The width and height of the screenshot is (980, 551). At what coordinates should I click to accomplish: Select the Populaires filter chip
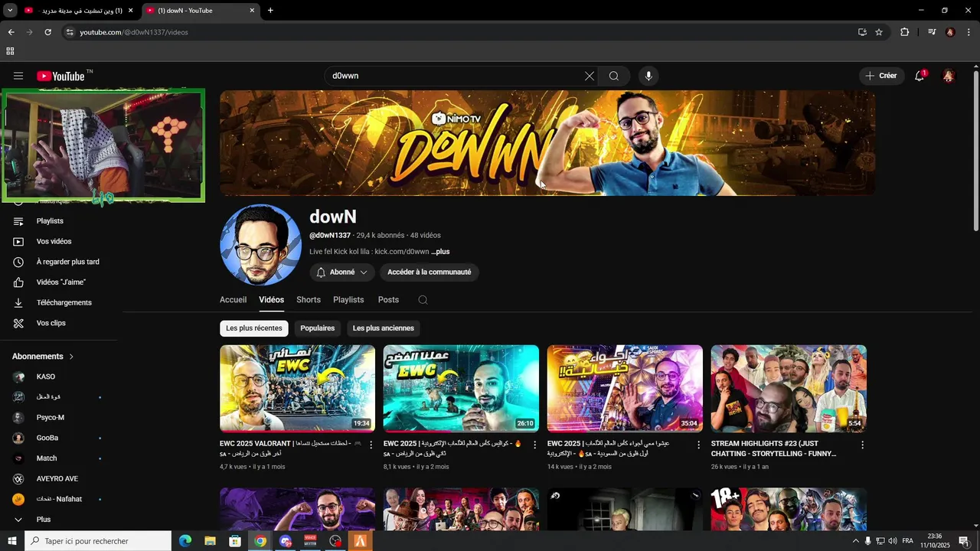(x=318, y=328)
